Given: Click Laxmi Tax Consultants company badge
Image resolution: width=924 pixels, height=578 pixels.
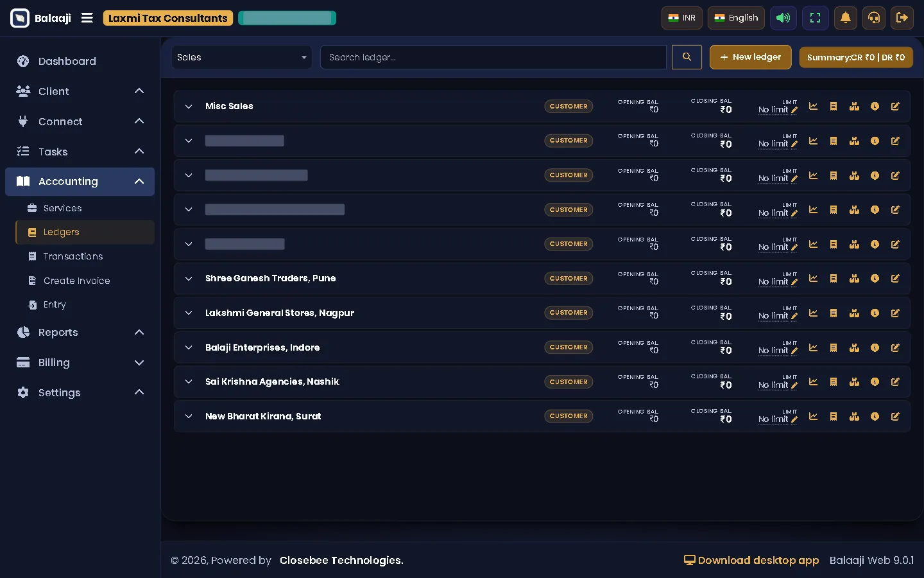Looking at the screenshot, I should point(168,18).
